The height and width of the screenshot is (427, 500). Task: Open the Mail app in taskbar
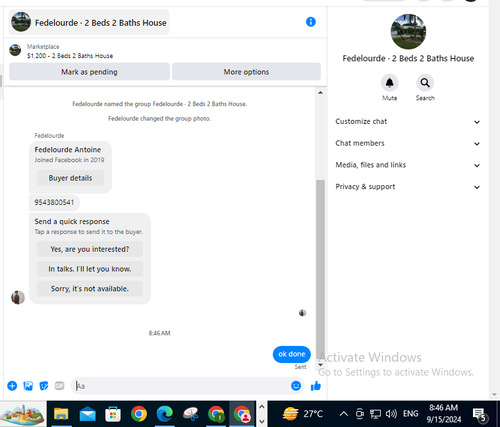87,414
